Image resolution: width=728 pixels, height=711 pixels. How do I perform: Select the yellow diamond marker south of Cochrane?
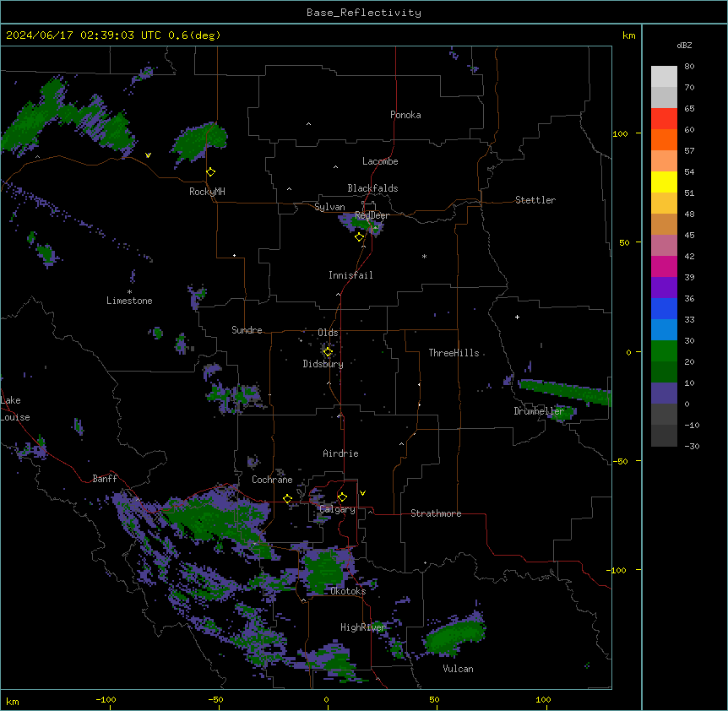pyautogui.click(x=287, y=499)
